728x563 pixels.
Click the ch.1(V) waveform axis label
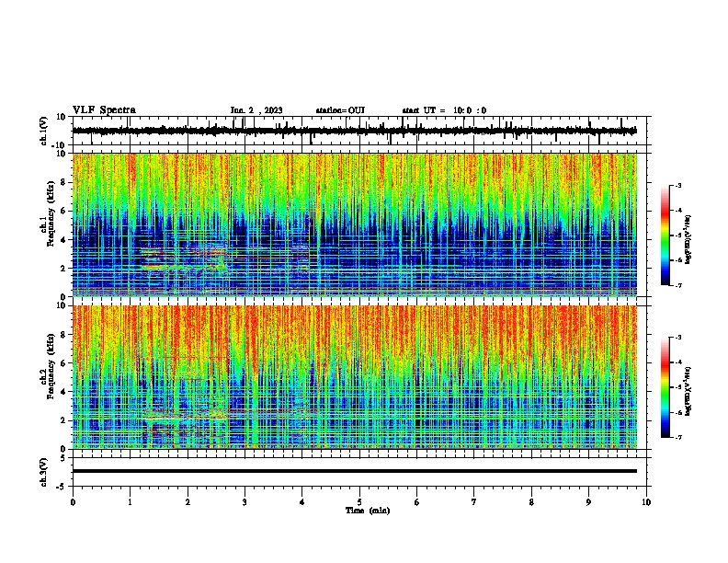(x=44, y=131)
